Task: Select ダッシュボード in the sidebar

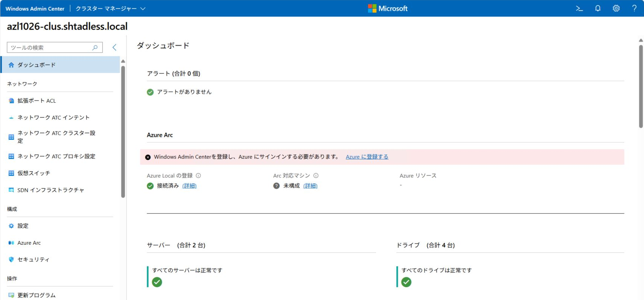Action: [60, 65]
